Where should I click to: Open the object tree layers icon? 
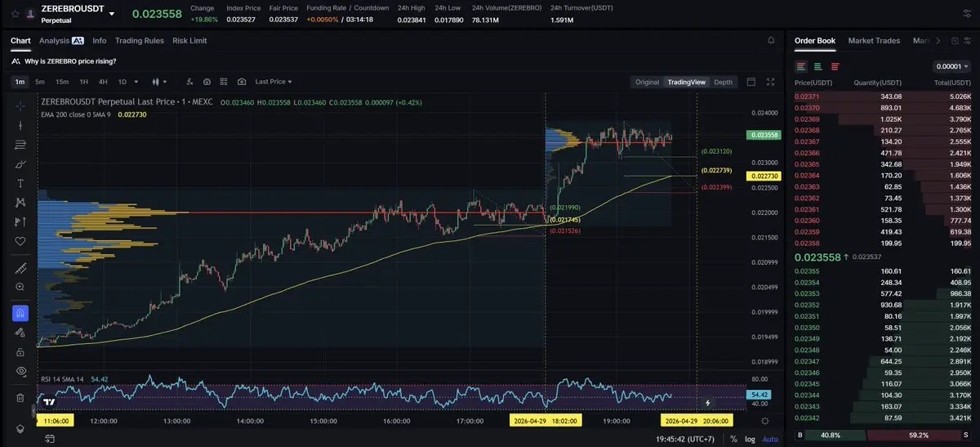tap(20, 428)
